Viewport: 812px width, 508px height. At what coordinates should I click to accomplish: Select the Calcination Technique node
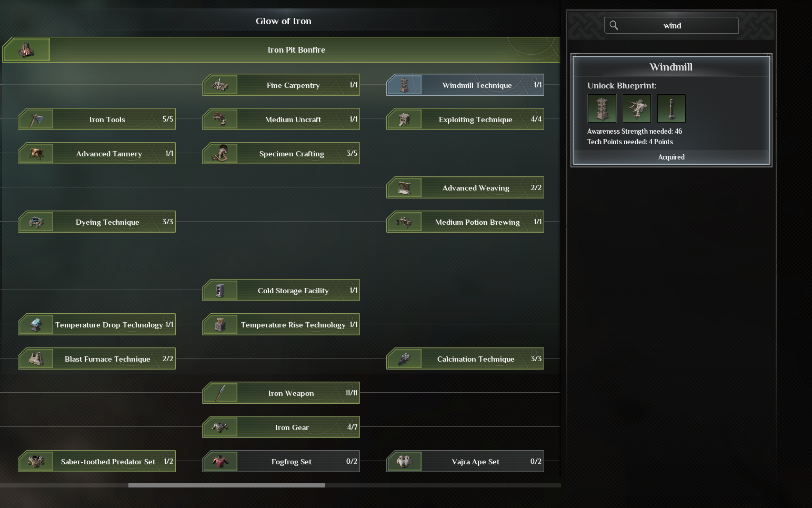[465, 358]
